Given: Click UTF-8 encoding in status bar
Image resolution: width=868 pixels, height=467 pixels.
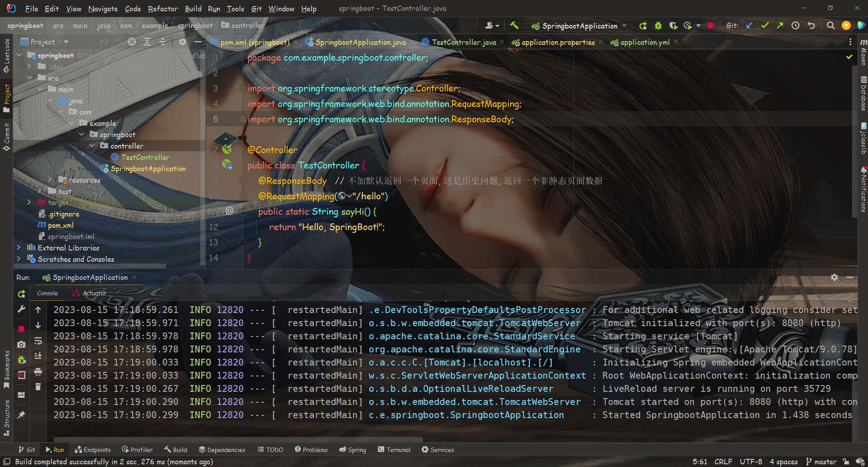Looking at the screenshot, I should (x=751, y=462).
